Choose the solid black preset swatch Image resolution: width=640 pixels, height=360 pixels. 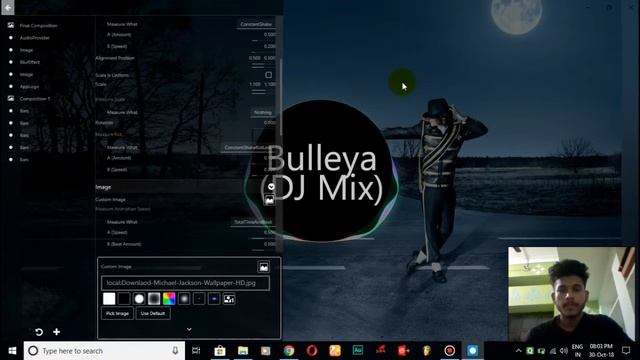(124, 299)
